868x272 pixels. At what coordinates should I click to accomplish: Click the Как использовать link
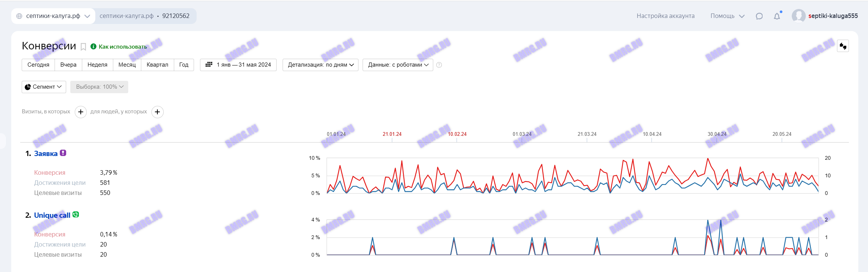122,47
